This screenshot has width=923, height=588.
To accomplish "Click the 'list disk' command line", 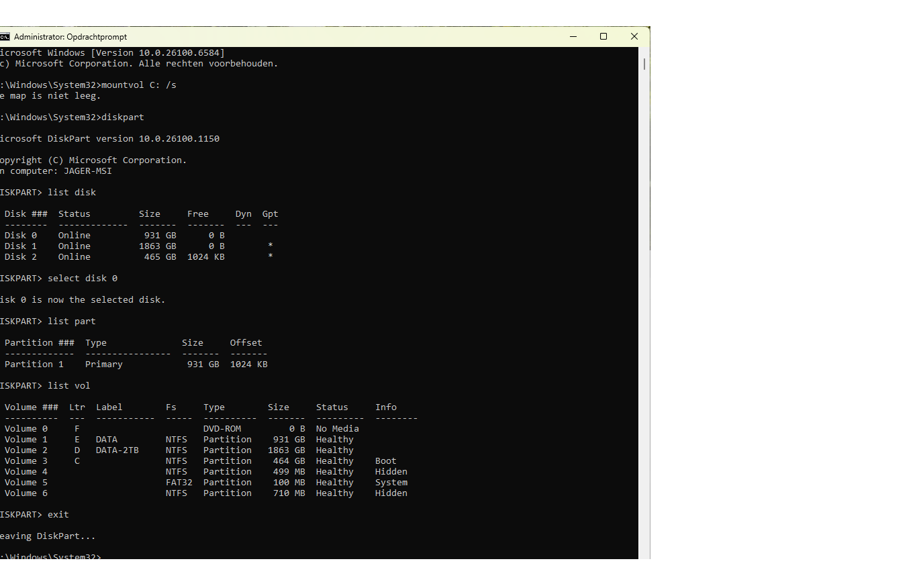I will coord(48,193).
